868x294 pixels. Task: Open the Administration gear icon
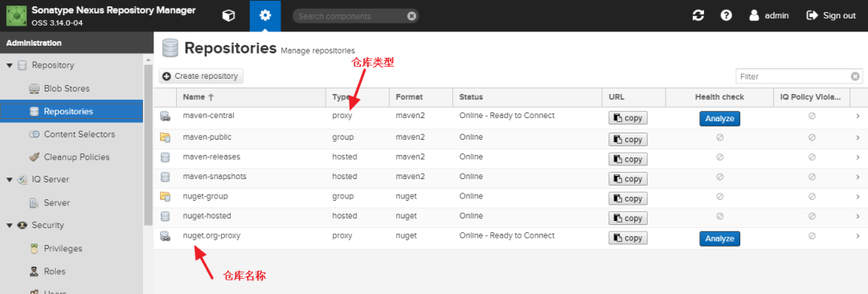click(265, 15)
